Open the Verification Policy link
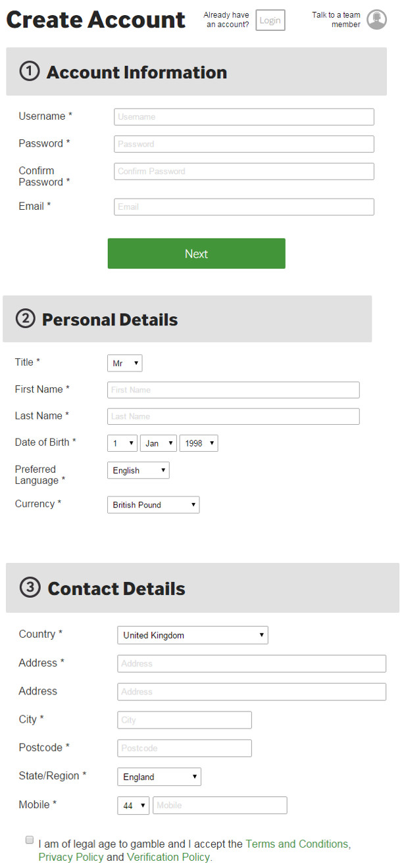Screen dimensions: 404x868 [x=168, y=857]
